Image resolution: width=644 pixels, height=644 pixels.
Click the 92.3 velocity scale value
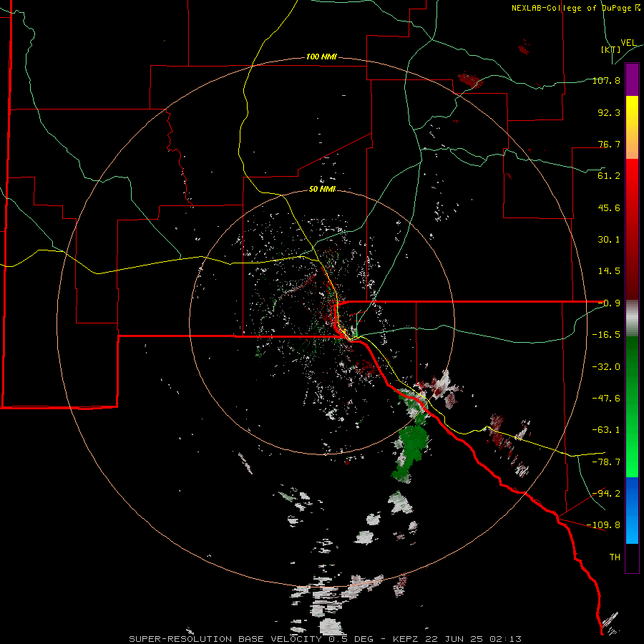click(x=609, y=112)
